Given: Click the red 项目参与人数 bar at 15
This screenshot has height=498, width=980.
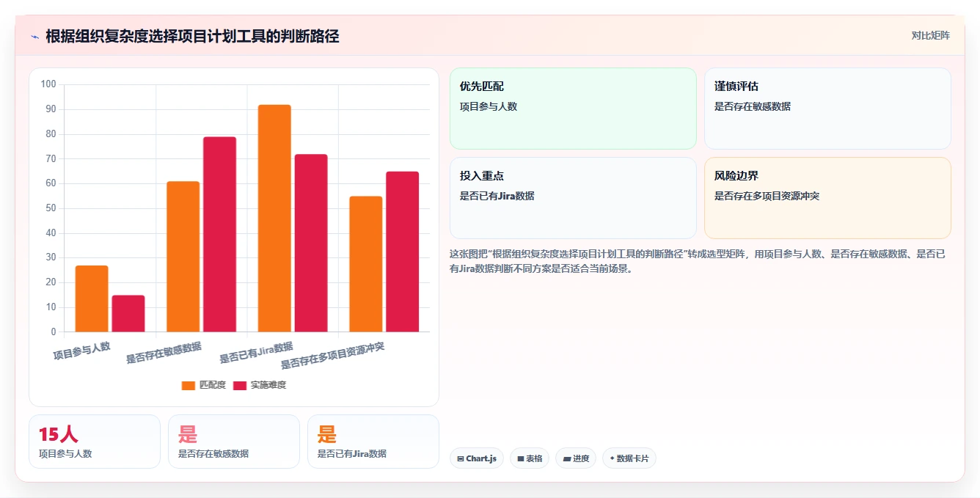Looking at the screenshot, I should [x=128, y=314].
